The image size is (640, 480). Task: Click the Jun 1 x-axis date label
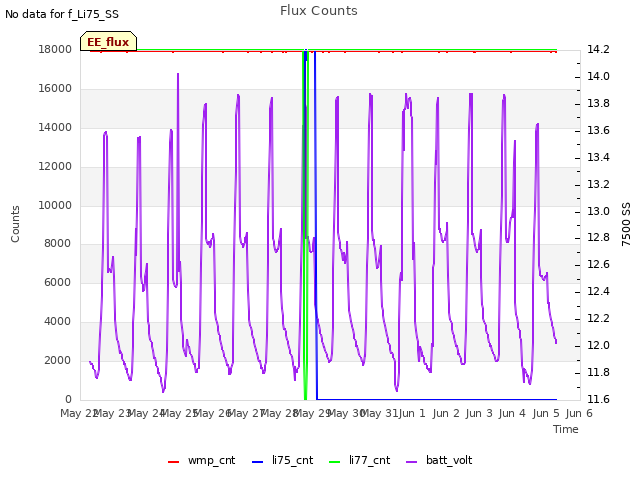[x=412, y=413]
